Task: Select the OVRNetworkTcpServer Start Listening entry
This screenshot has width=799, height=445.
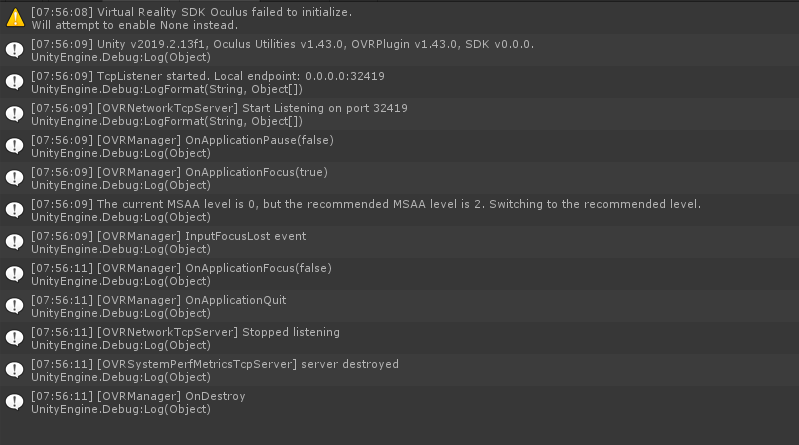Action: pyautogui.click(x=400, y=114)
